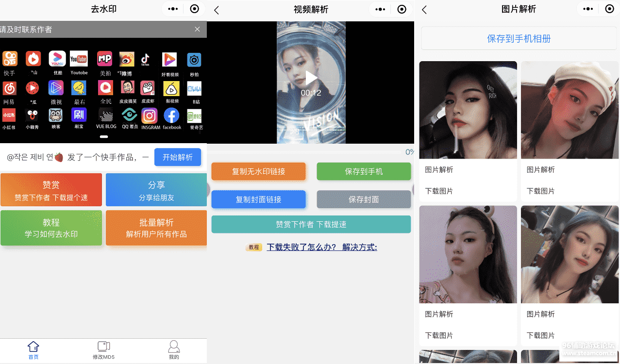This screenshot has height=364, width=620.
Task: Tap the Facebook icon
Action: coord(171,116)
